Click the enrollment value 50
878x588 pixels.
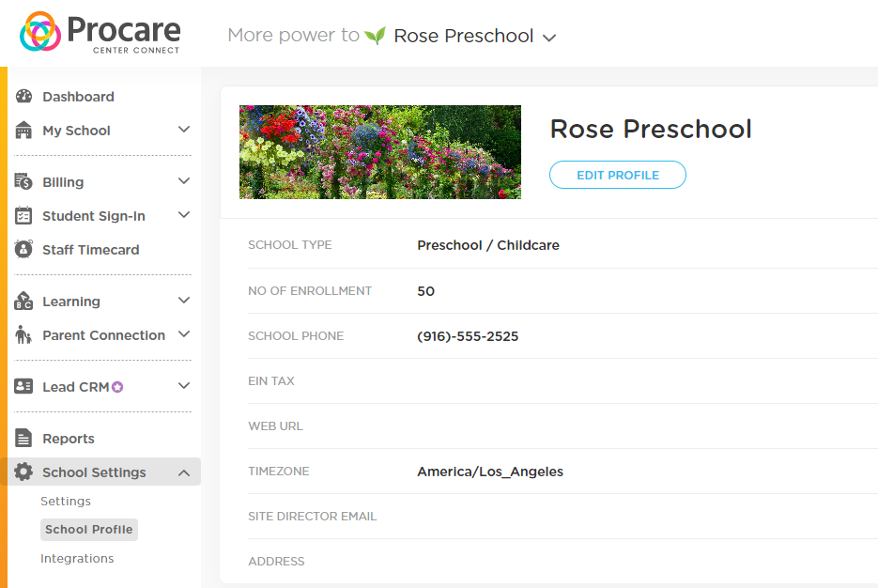425,290
